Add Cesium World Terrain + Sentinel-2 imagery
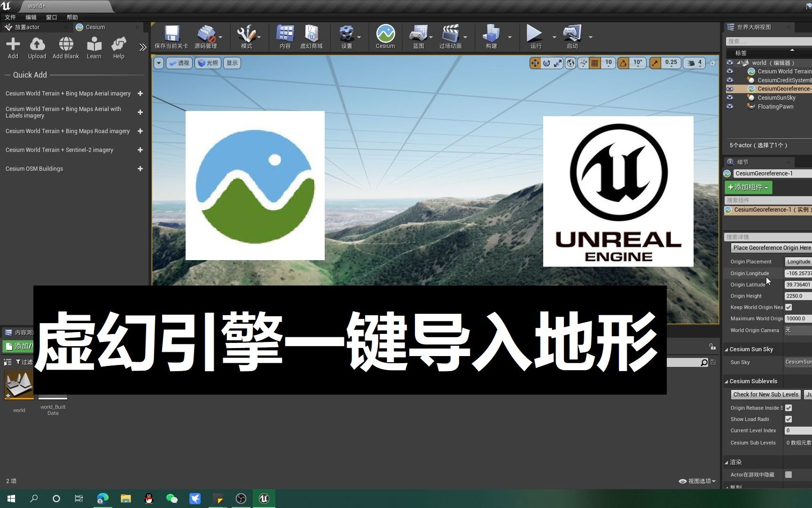The height and width of the screenshot is (508, 812). 140,150
